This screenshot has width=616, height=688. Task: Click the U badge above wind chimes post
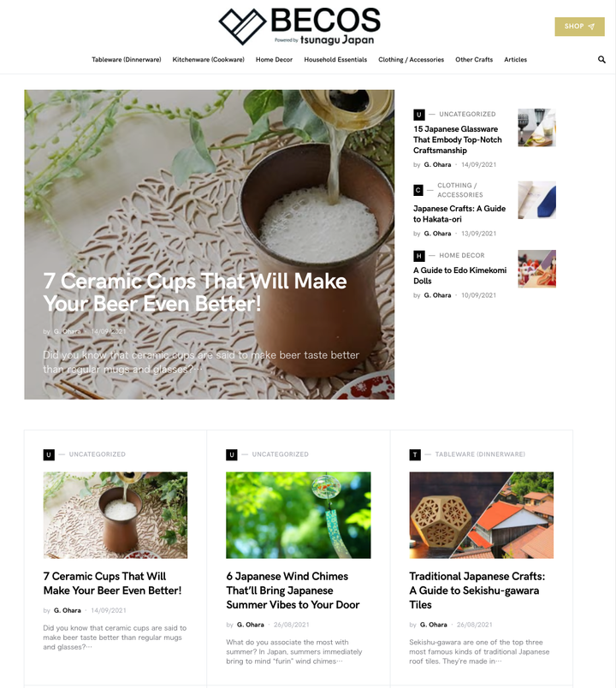(x=232, y=454)
